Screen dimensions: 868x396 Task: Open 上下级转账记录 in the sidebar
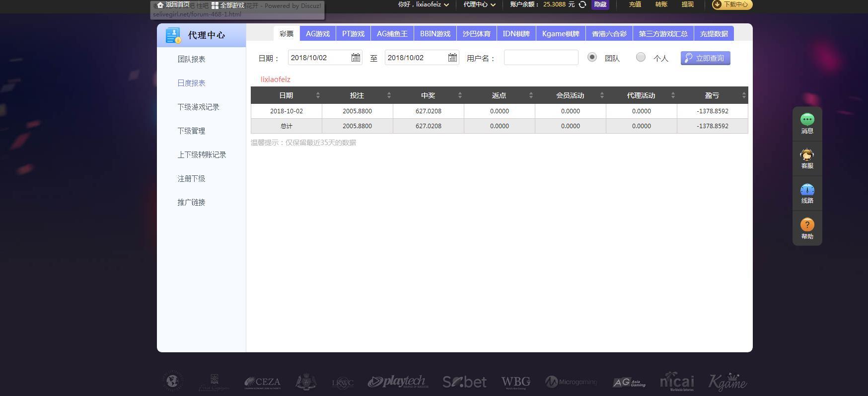pos(202,155)
